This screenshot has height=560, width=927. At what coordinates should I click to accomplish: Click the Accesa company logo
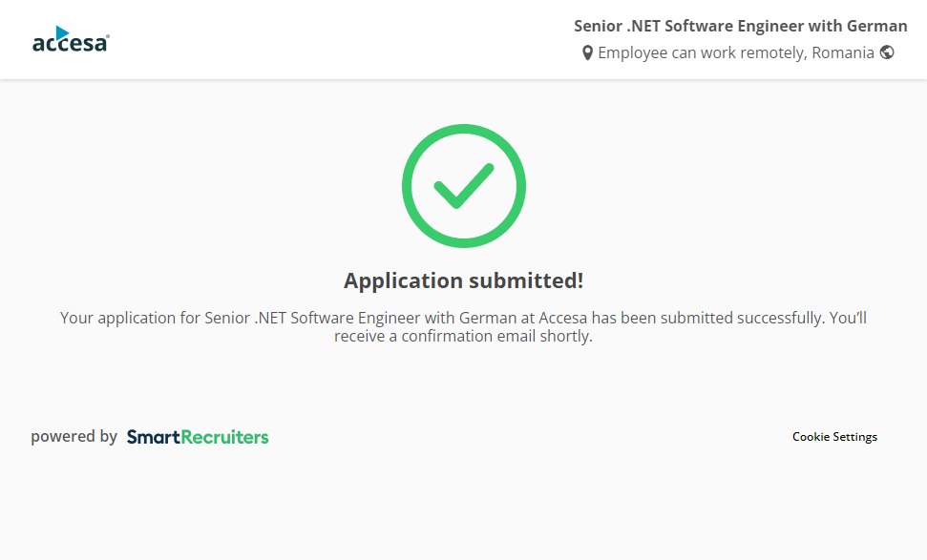pyautogui.click(x=71, y=40)
